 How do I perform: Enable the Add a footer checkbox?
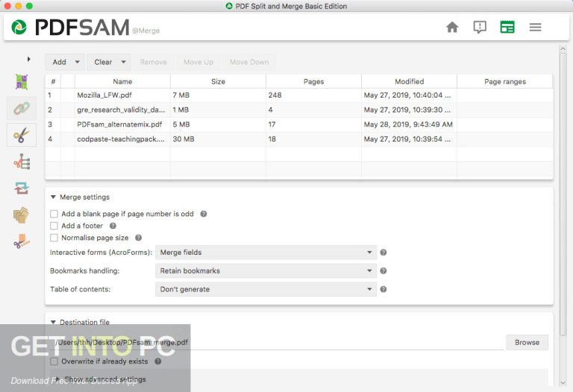tap(54, 226)
